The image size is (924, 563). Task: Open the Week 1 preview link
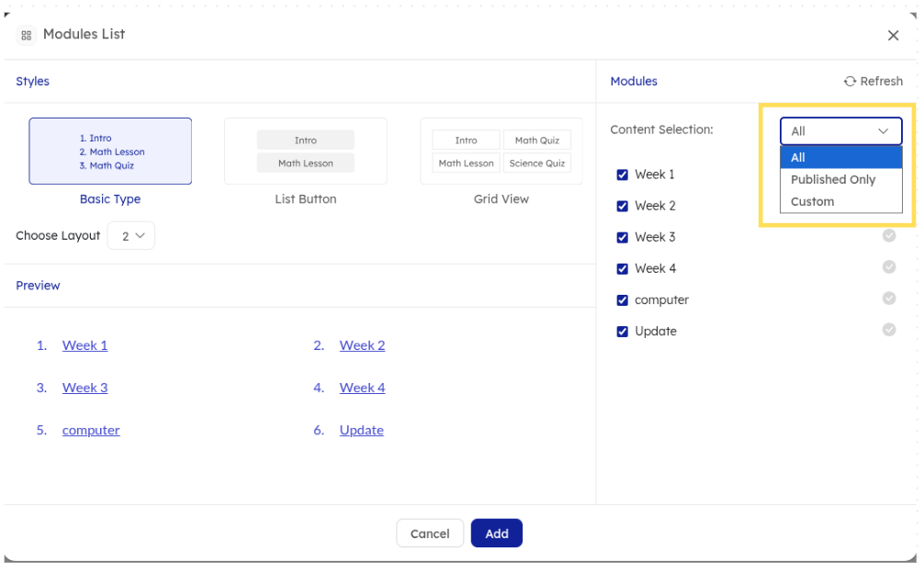click(x=85, y=345)
